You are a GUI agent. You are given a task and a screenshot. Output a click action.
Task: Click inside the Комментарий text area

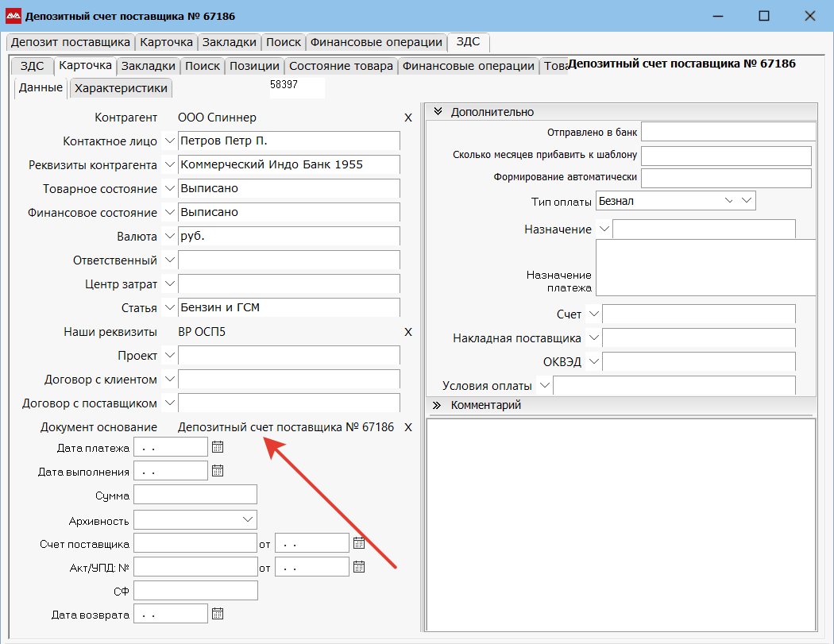621,525
